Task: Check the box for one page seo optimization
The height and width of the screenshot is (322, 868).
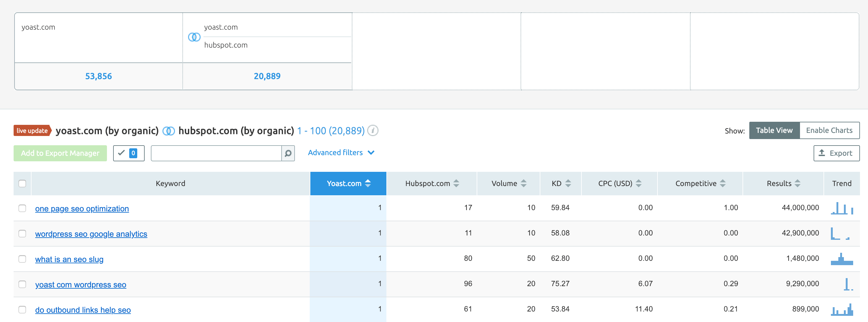Action: (22, 208)
